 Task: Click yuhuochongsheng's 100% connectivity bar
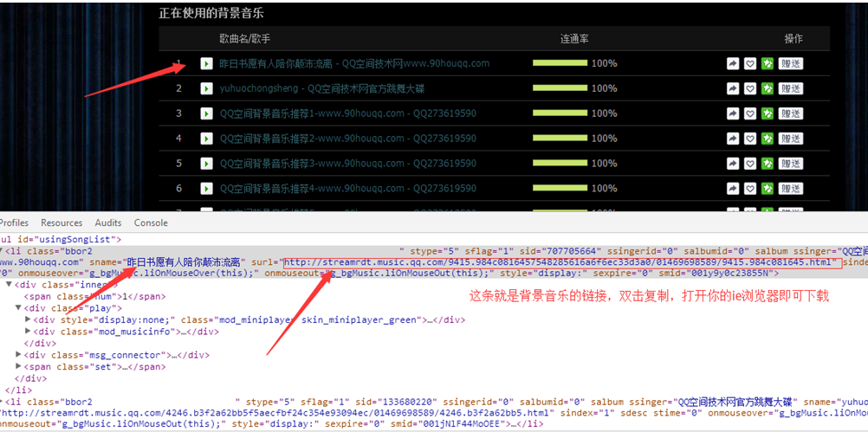(x=560, y=88)
